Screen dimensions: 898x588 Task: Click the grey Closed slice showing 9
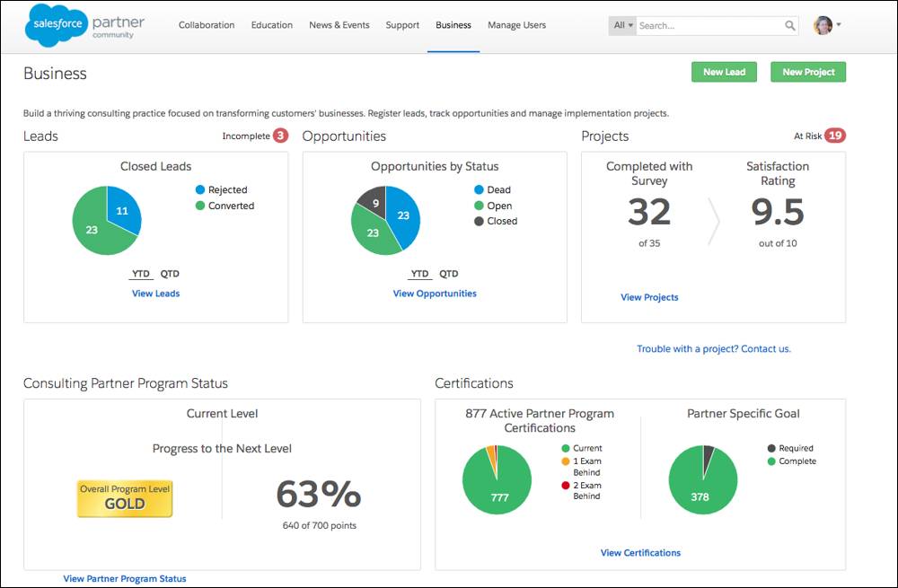pyautogui.click(x=374, y=201)
